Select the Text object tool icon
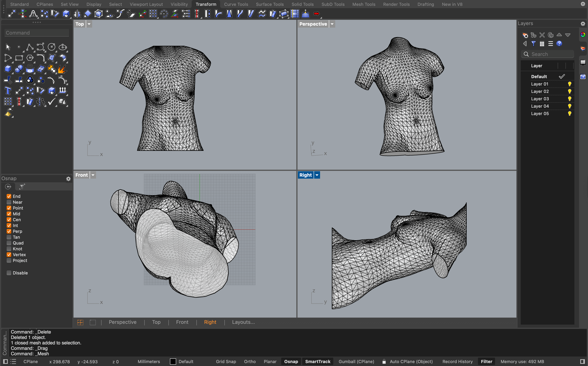The image size is (588, 366). [x=8, y=91]
